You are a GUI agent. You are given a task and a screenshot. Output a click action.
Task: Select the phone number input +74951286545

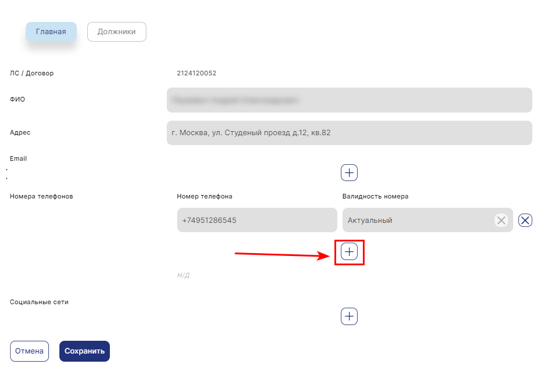click(257, 220)
